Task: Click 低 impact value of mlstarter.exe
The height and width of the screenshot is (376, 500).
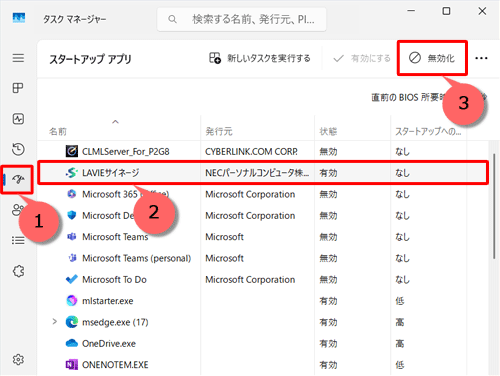Action: pos(400,301)
